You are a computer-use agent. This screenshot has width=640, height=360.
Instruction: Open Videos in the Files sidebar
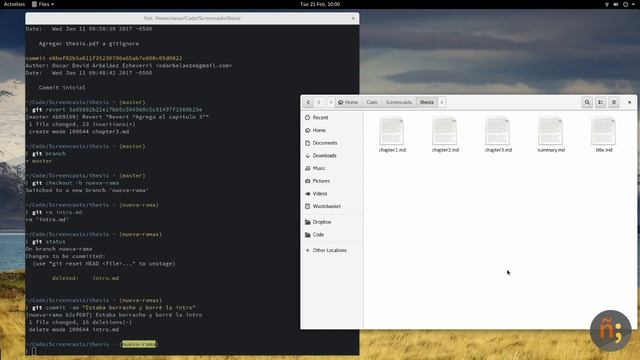(331, 193)
